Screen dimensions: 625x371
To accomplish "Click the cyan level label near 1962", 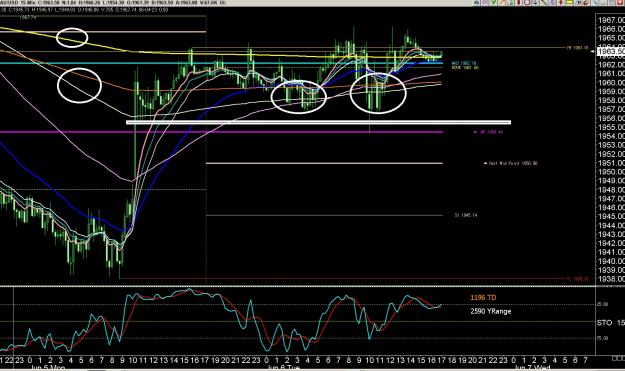I will tap(464, 63).
